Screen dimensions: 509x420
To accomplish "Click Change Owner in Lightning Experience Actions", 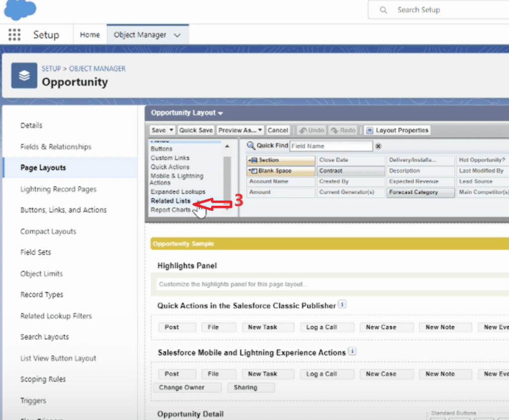I will click(187, 388).
